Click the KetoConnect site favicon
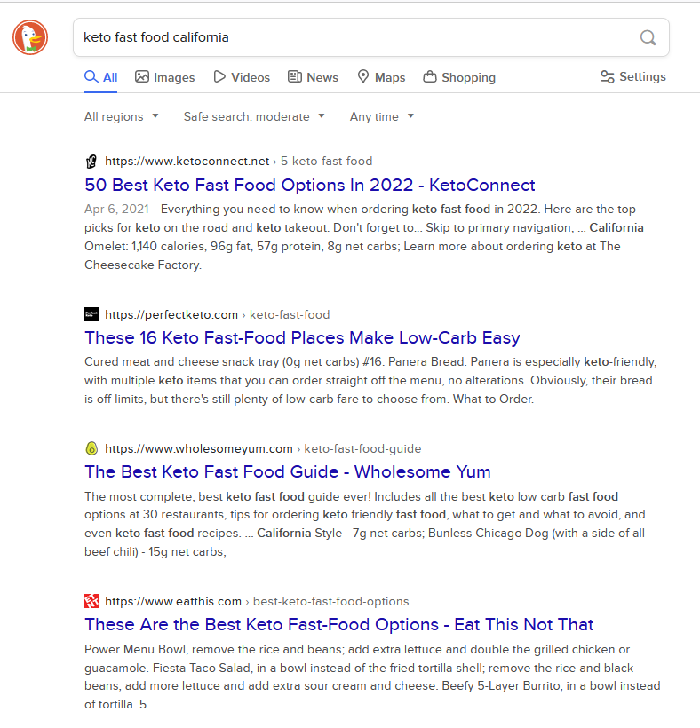This screenshot has height=728, width=700. click(91, 161)
